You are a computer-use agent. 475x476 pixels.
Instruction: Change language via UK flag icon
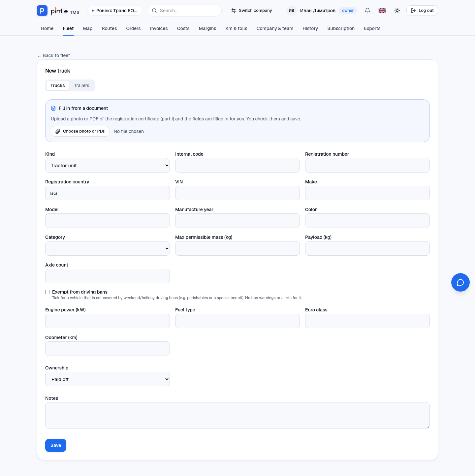click(382, 11)
